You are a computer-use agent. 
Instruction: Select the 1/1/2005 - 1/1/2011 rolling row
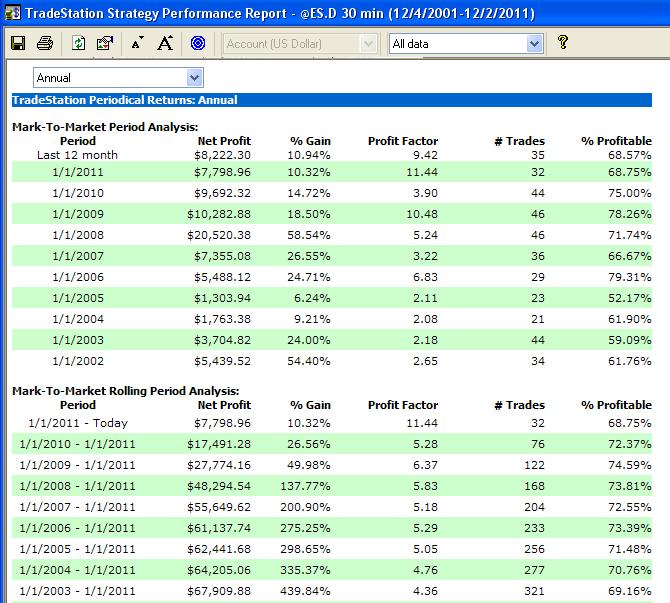coord(332,549)
